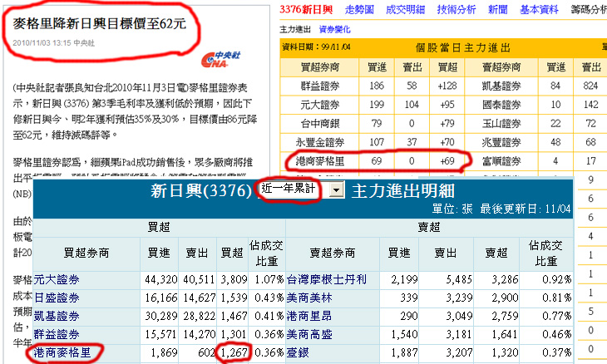
Task: Click the +128 net buy value
Action: click(x=447, y=86)
